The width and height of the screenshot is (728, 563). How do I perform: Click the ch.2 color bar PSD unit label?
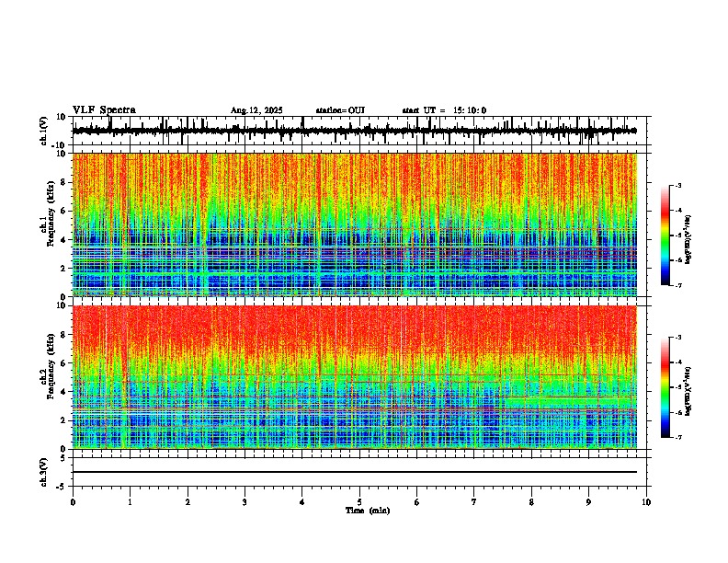tap(688, 391)
